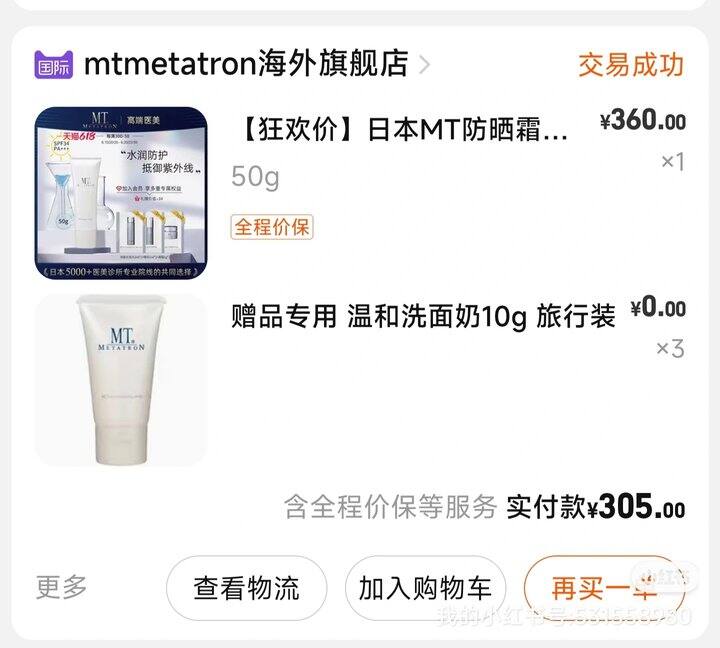Viewport: 720px width, 648px height.
Task: Open the 更多 options menu
Action: coord(62,587)
